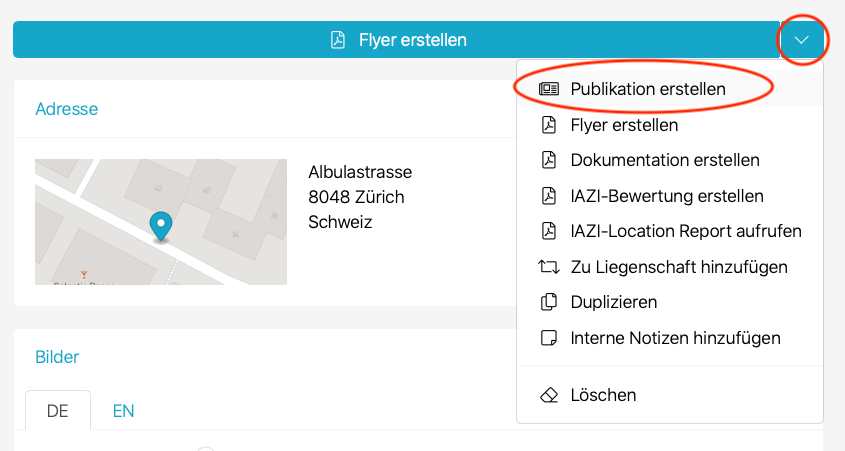
Task: Click the copy icon beside Duplizieren
Action: click(548, 302)
